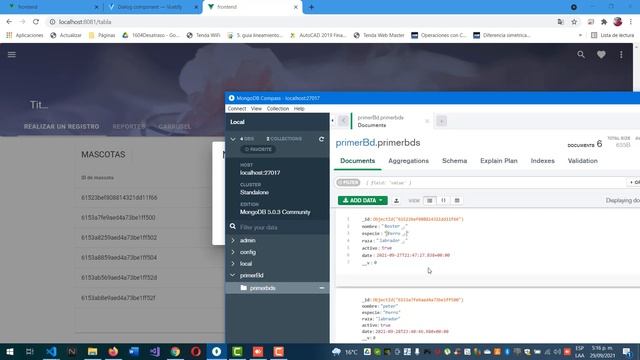Reload the browser page

click(x=36, y=22)
